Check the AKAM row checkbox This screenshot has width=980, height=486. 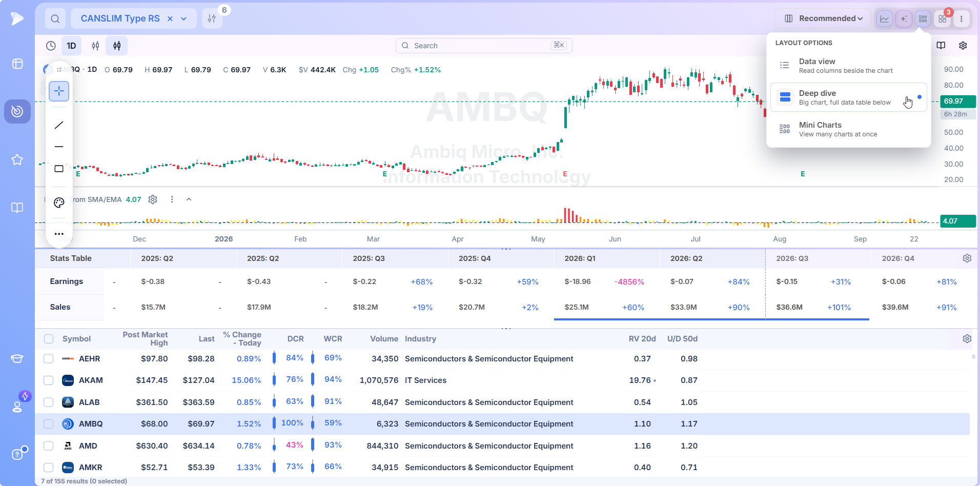coord(49,380)
